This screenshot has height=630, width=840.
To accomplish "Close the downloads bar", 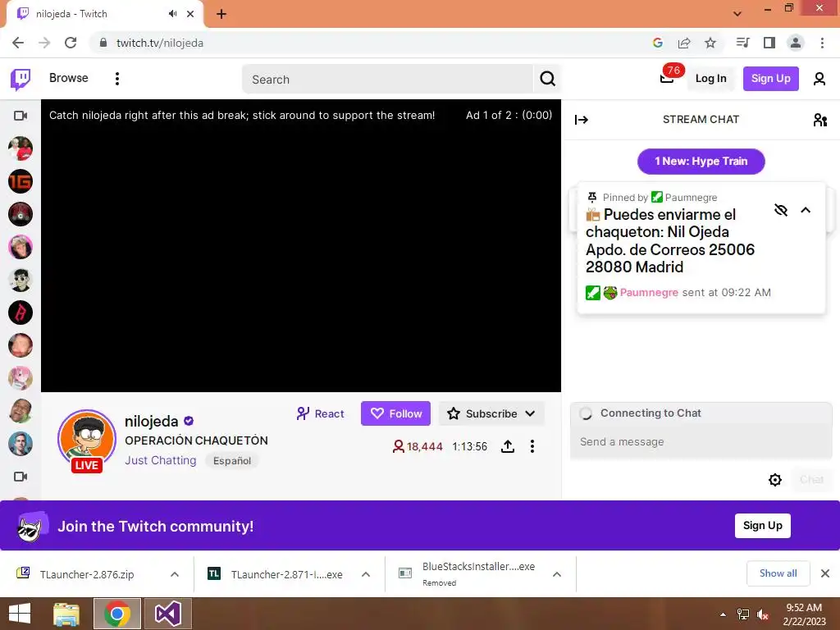I will [825, 573].
